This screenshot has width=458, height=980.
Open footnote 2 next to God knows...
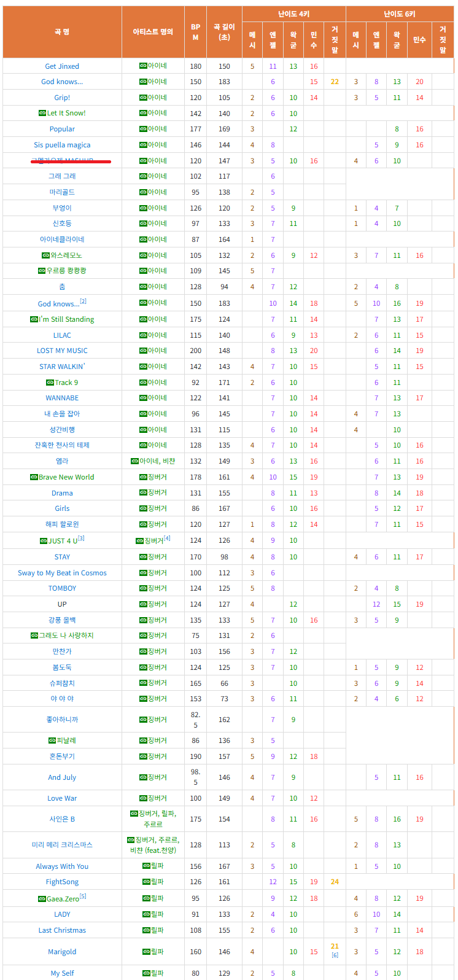83,301
